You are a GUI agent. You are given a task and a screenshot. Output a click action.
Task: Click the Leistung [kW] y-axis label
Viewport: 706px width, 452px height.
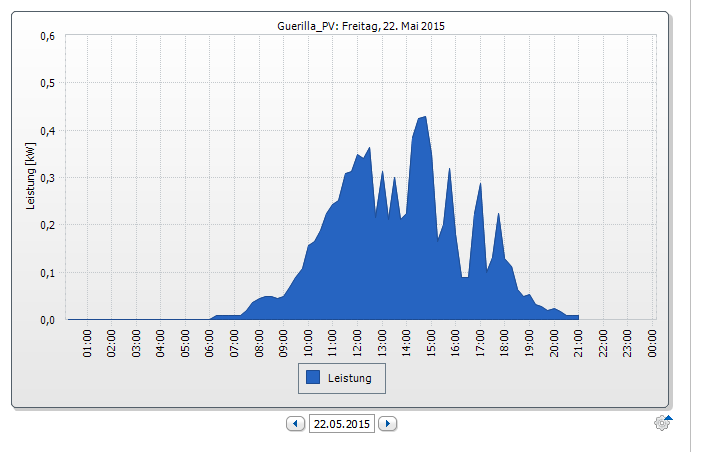click(x=31, y=177)
